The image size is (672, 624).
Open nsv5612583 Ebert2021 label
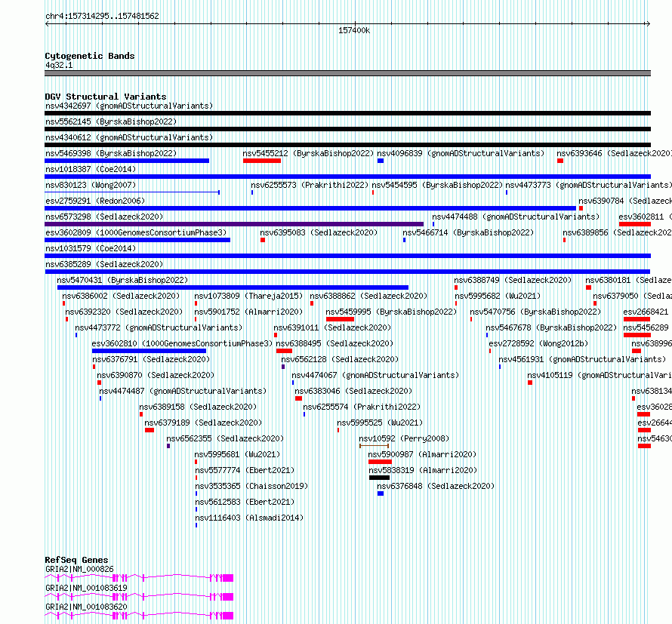[245, 502]
